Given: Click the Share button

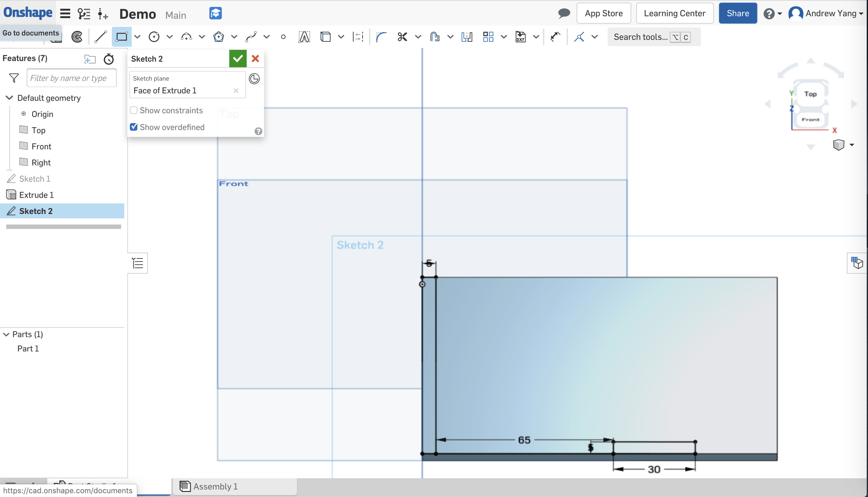Looking at the screenshot, I should (x=737, y=13).
